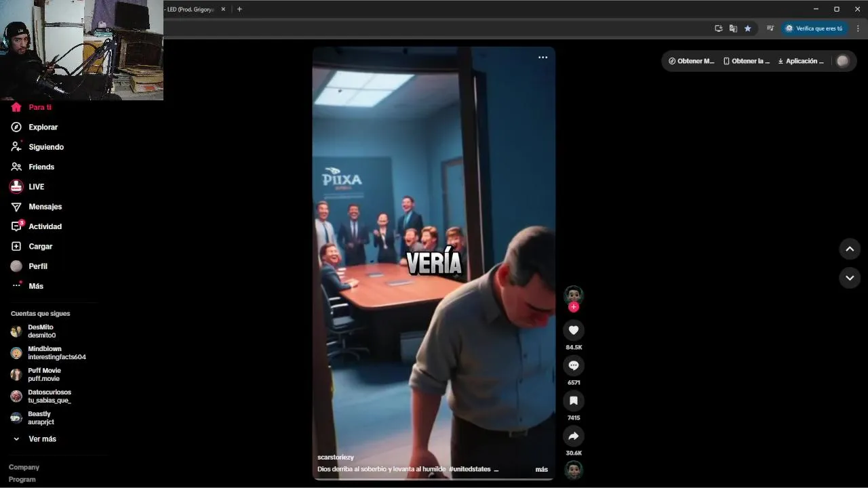Close the LED (Prod. Grigory browser tab
This screenshot has width=868, height=488.
coord(223,9)
